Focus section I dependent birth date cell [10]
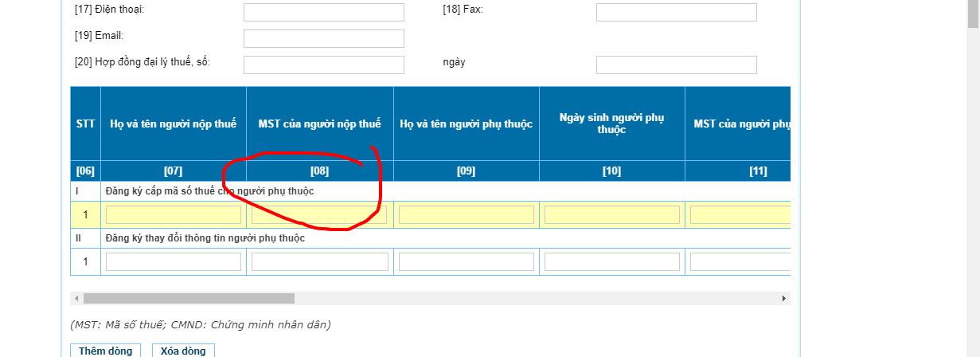 [611, 214]
